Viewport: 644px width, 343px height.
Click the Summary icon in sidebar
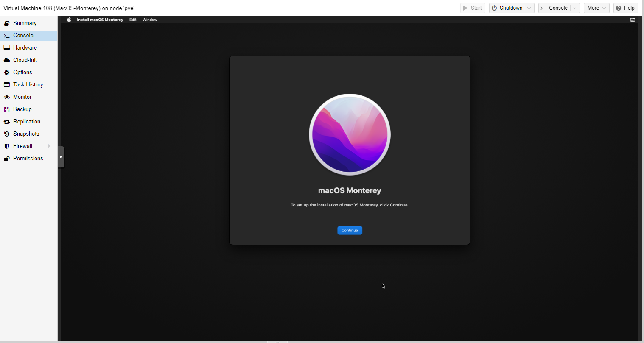pos(7,23)
